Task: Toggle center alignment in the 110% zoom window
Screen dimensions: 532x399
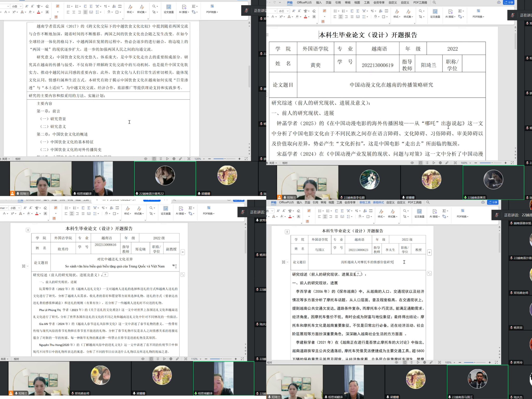Action: click(x=71, y=214)
